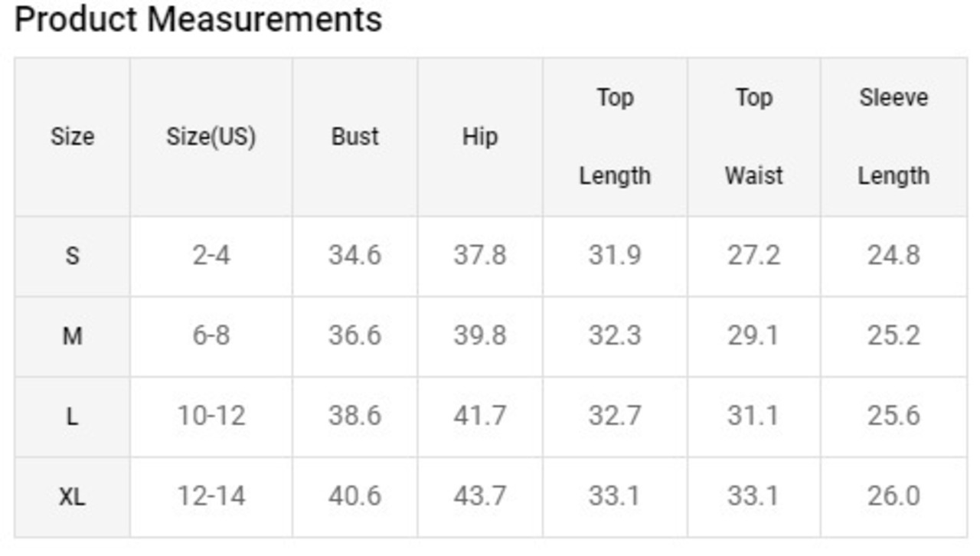Select the Size column header
The height and width of the screenshot is (556, 980).
[73, 137]
